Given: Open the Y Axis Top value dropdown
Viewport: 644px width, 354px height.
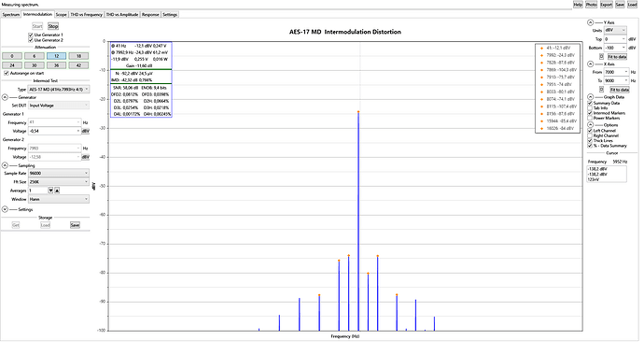Looking at the screenshot, I should tap(623, 39).
